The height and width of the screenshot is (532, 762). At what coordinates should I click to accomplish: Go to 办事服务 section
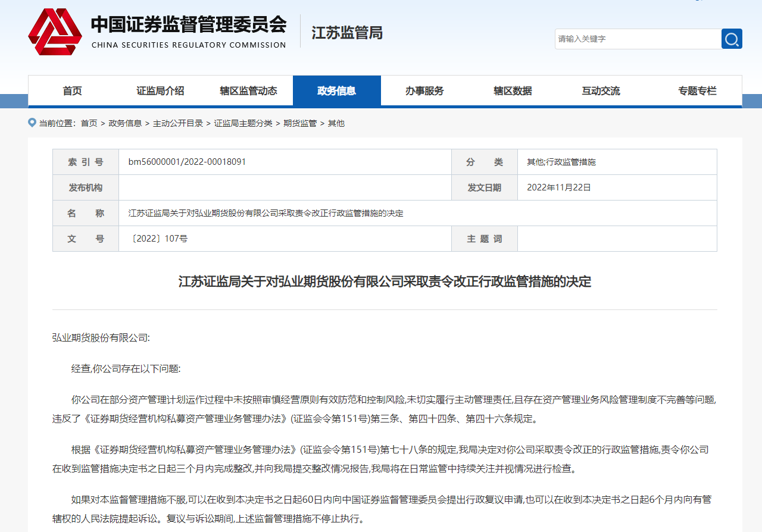click(x=424, y=91)
